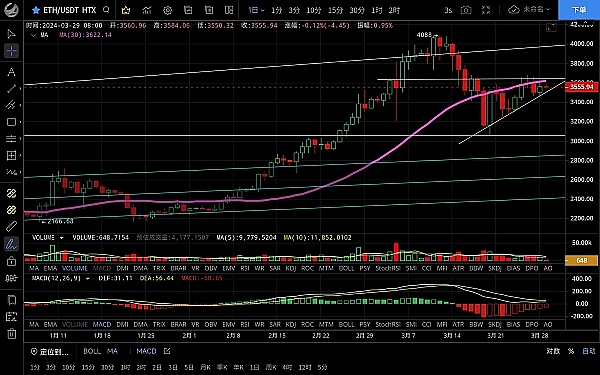Screen dimensions: 600x375
Task: Click the edit-note icon above the trash
Action: pyautogui.click(x=11, y=316)
